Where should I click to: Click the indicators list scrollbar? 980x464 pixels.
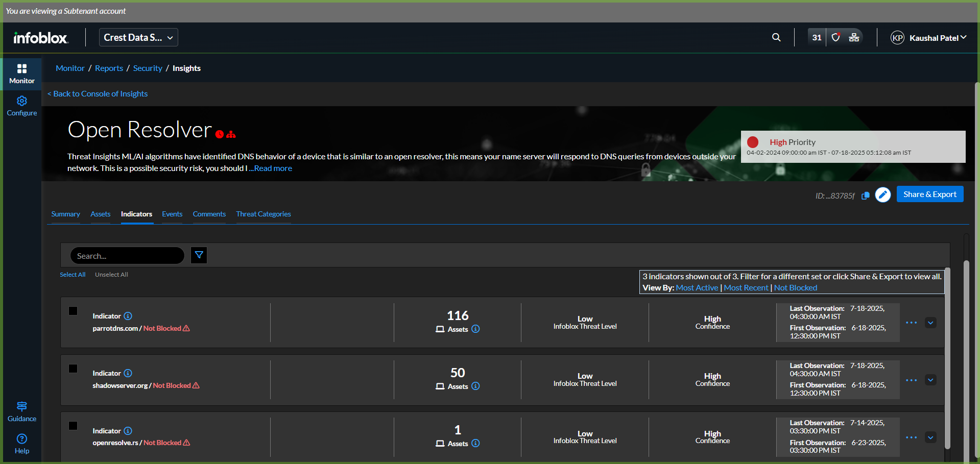click(x=947, y=358)
